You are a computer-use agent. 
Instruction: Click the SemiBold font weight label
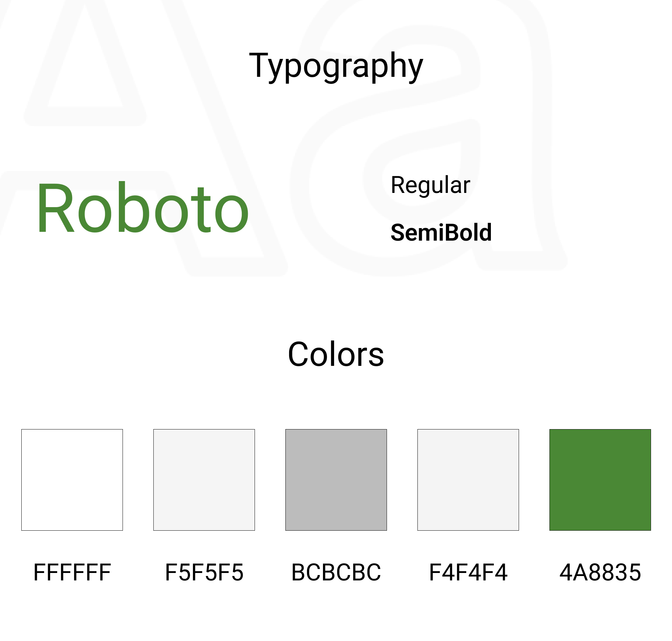[441, 233]
